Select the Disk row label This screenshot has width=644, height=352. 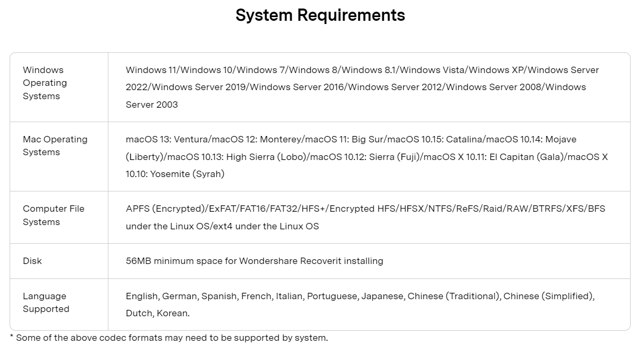pyautogui.click(x=32, y=261)
